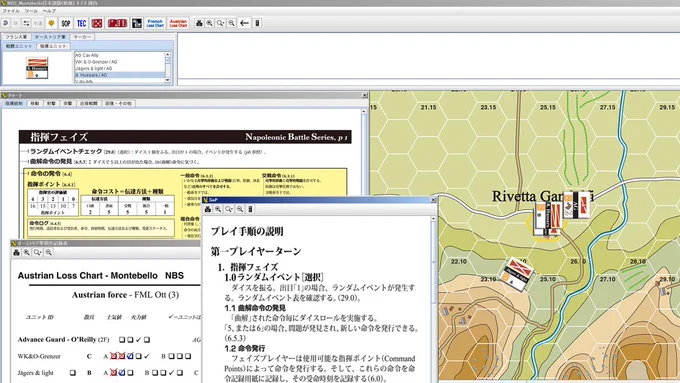
Task: Zoom in on Austrian Loss Chart window
Action: click(x=27, y=252)
